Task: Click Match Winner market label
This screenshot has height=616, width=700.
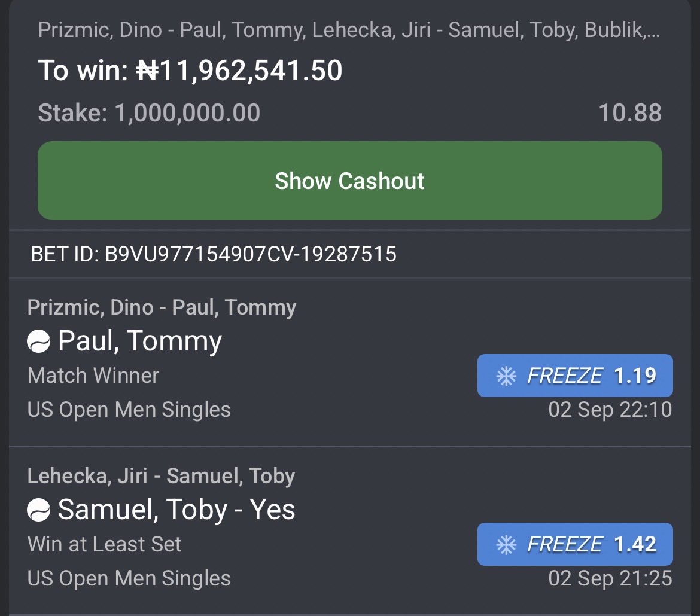Action: (x=93, y=376)
